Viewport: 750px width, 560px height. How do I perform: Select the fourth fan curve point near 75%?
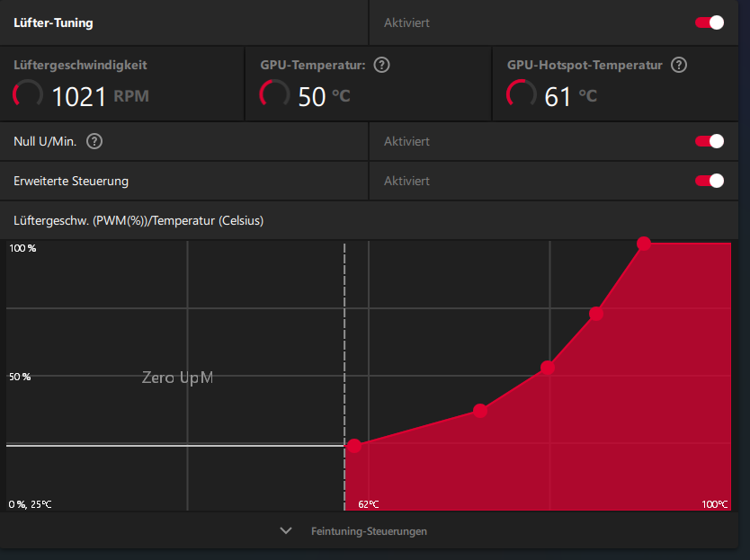[596, 314]
